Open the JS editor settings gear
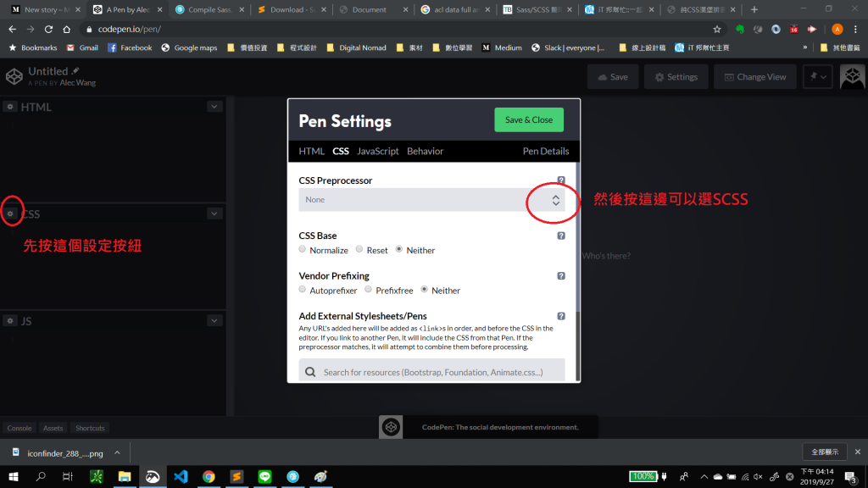 coord(10,321)
